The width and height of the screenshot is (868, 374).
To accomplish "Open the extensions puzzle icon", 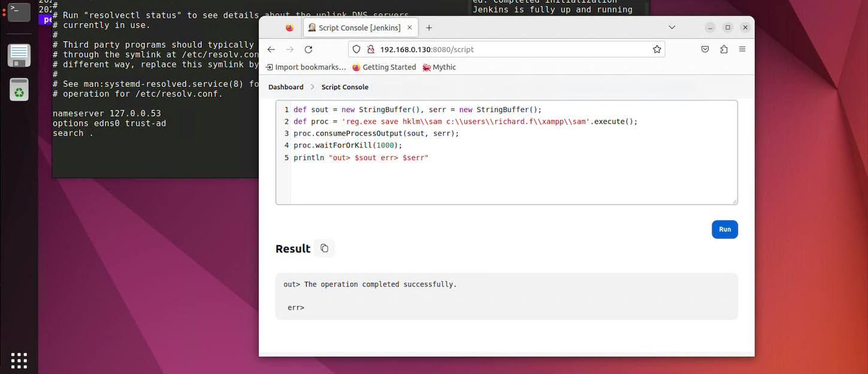I will [x=724, y=50].
